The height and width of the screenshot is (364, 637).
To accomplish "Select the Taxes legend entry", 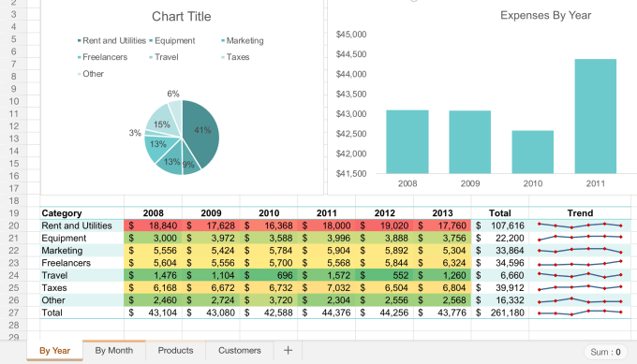I will point(235,57).
